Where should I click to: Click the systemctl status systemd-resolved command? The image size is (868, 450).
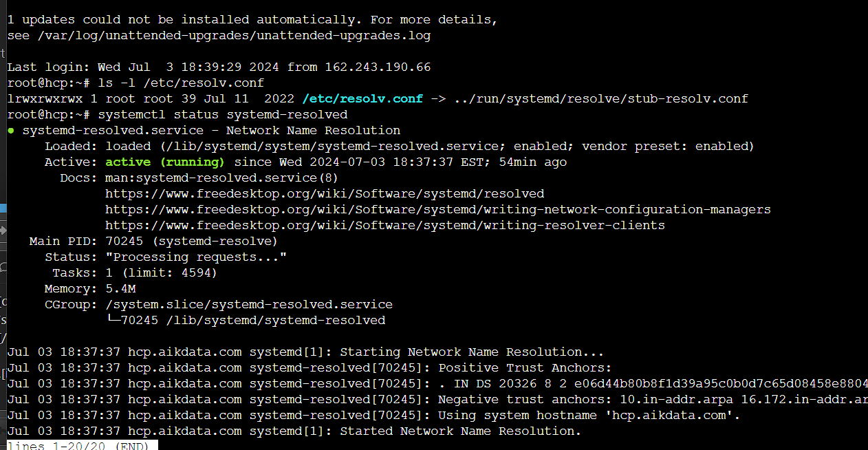point(223,115)
